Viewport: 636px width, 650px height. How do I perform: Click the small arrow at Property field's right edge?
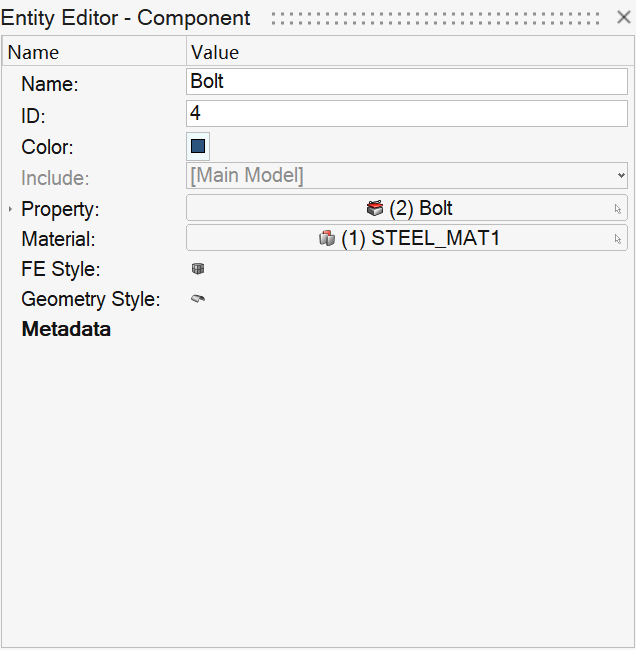[618, 209]
